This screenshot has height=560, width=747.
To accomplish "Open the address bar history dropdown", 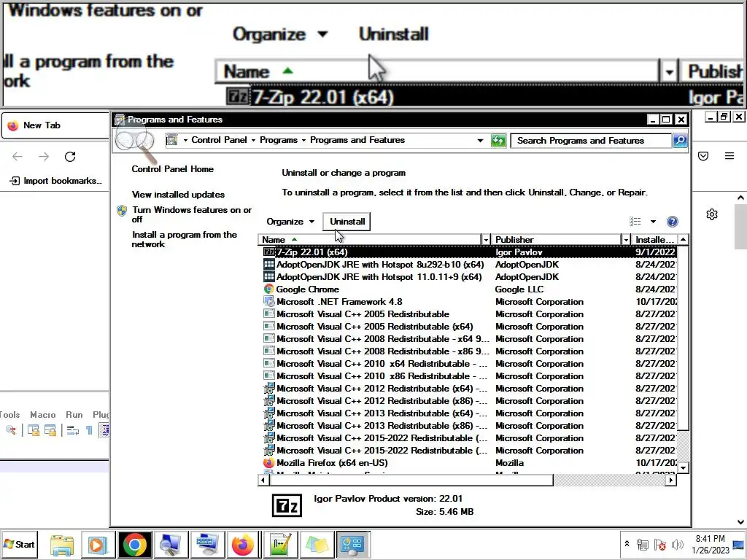I will click(480, 141).
